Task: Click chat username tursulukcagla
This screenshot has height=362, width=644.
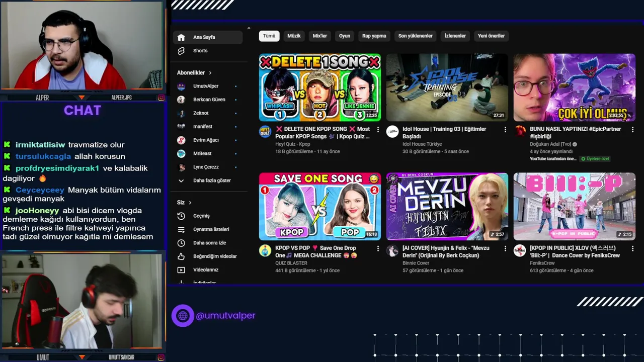Action: coord(43,156)
